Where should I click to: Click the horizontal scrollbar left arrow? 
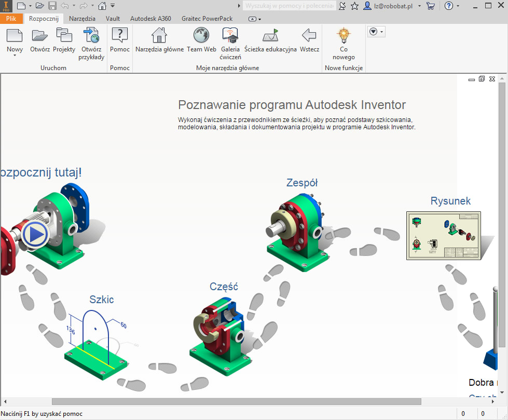(x=5, y=401)
